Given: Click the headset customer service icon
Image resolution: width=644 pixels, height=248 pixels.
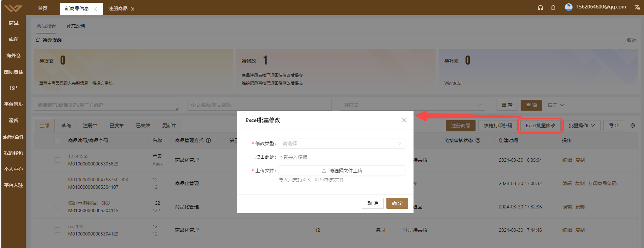Looking at the screenshot, I should coord(540,7).
